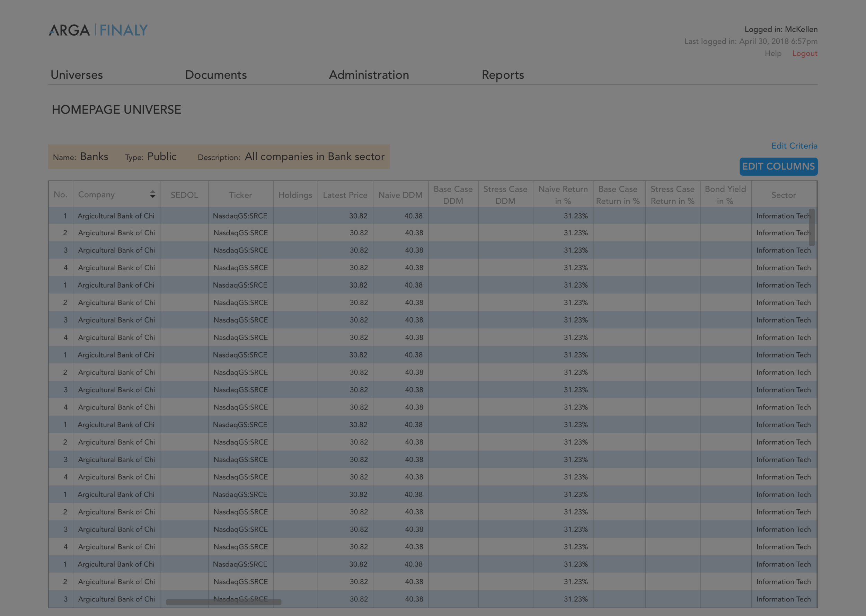Click the Help link
Image resolution: width=866 pixels, height=616 pixels.
click(x=773, y=53)
